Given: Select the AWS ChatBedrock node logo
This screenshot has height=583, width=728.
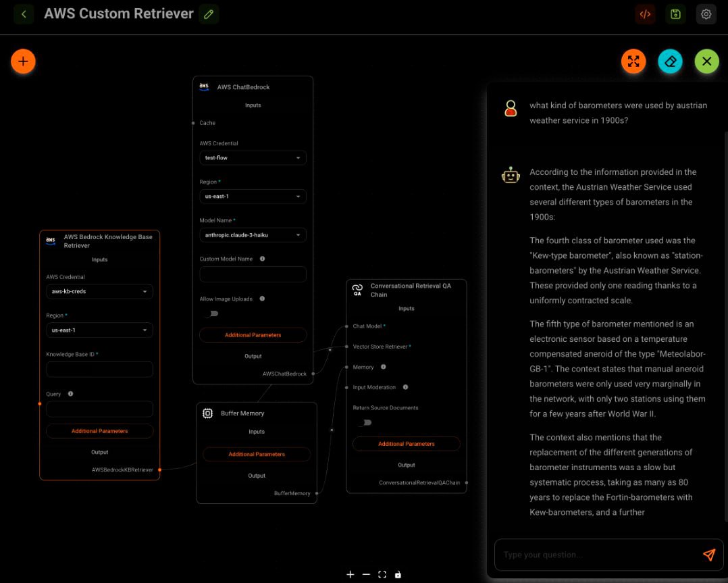Looking at the screenshot, I should 204,87.
